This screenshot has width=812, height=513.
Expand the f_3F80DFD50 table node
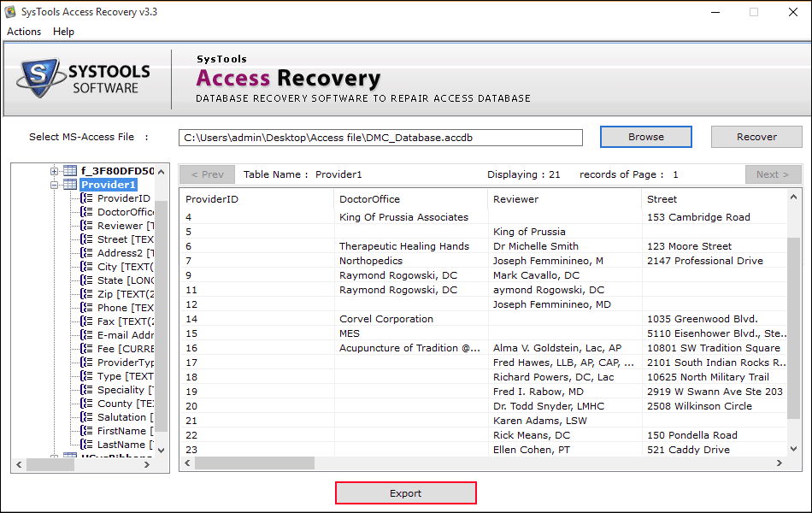coord(54,170)
